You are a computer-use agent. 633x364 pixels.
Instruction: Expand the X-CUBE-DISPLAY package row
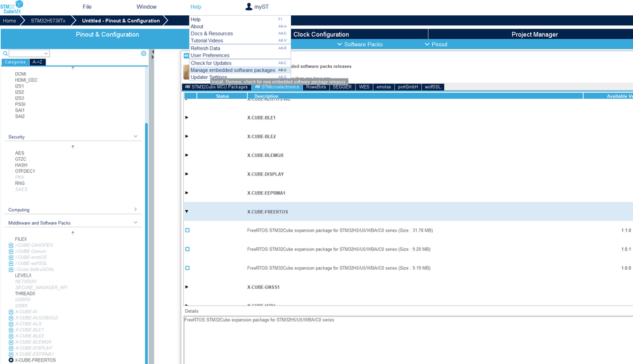[186, 173]
